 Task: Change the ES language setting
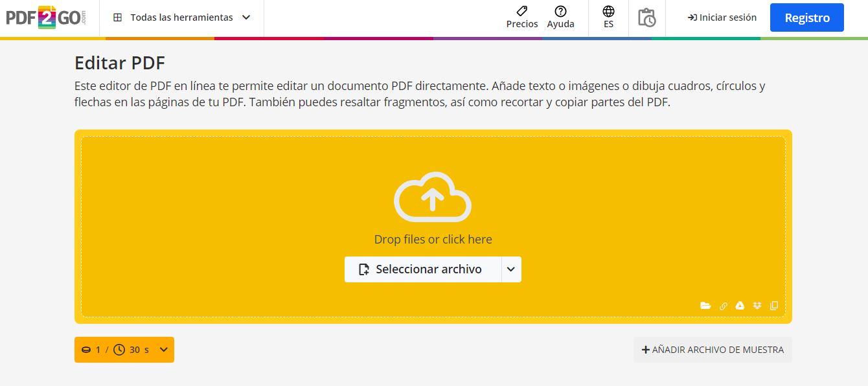(x=608, y=17)
